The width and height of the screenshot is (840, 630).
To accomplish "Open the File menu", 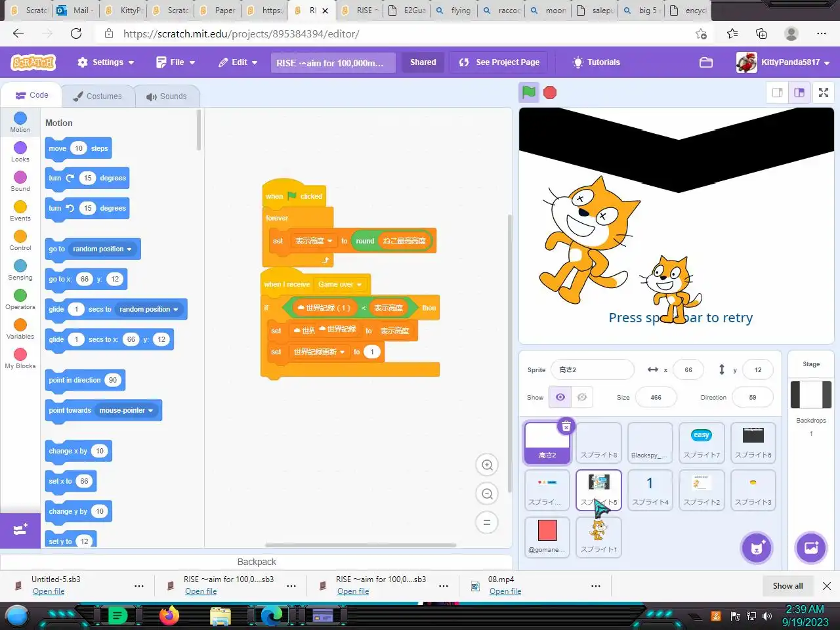I will [176, 62].
